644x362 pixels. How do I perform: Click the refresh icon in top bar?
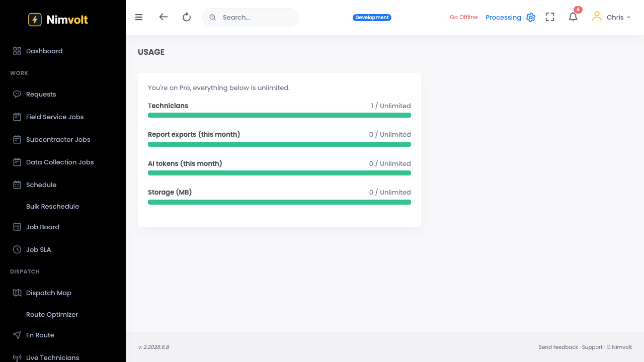(x=187, y=17)
